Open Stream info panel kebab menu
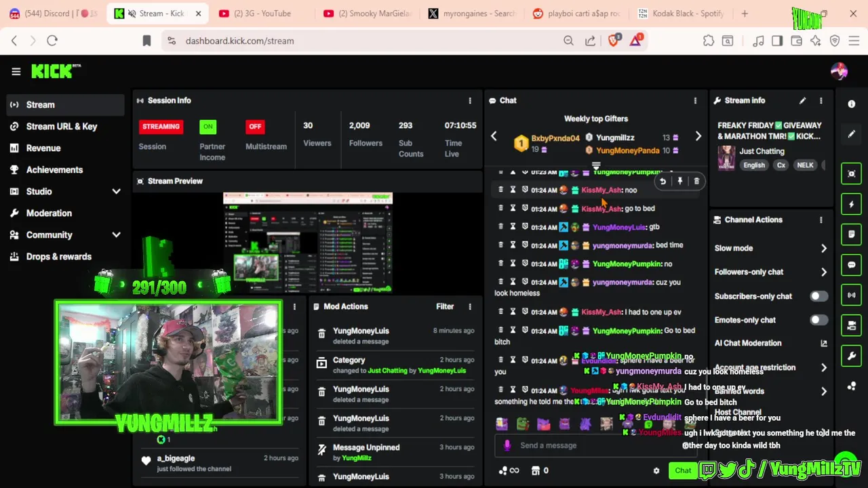This screenshot has width=868, height=488. click(x=821, y=100)
